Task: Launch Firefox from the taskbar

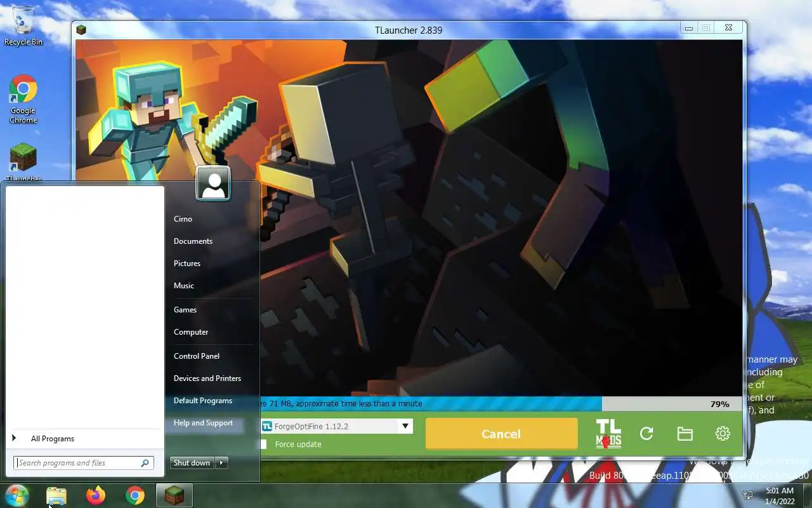Action: coord(96,495)
